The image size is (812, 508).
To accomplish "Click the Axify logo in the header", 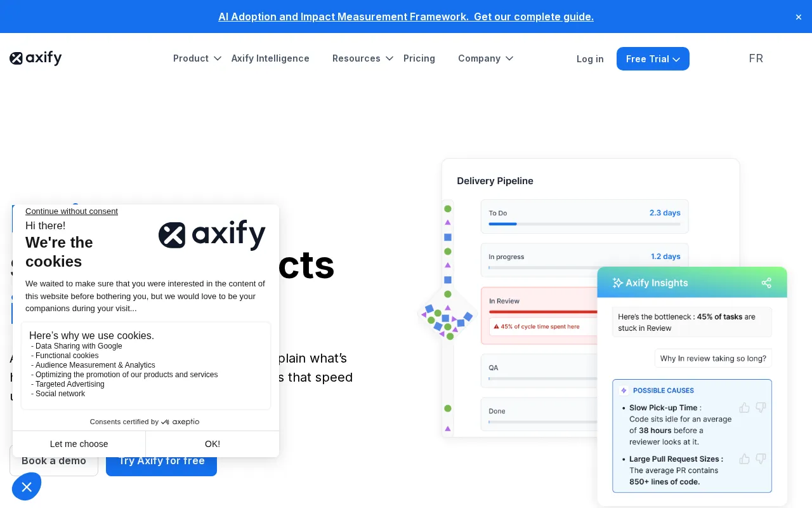I will pos(36,58).
